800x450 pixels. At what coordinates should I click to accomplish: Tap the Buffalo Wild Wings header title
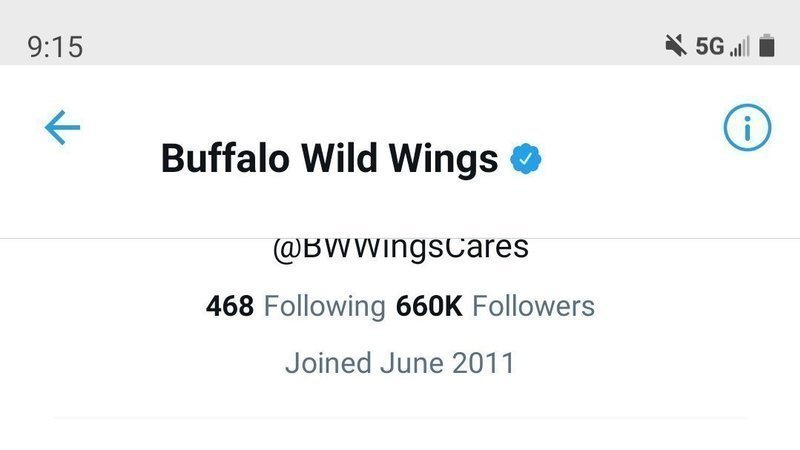330,159
